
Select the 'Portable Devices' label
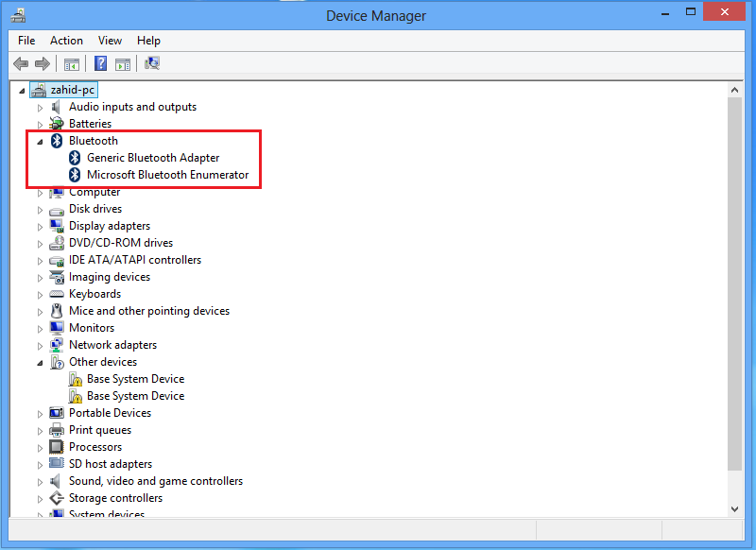point(110,413)
